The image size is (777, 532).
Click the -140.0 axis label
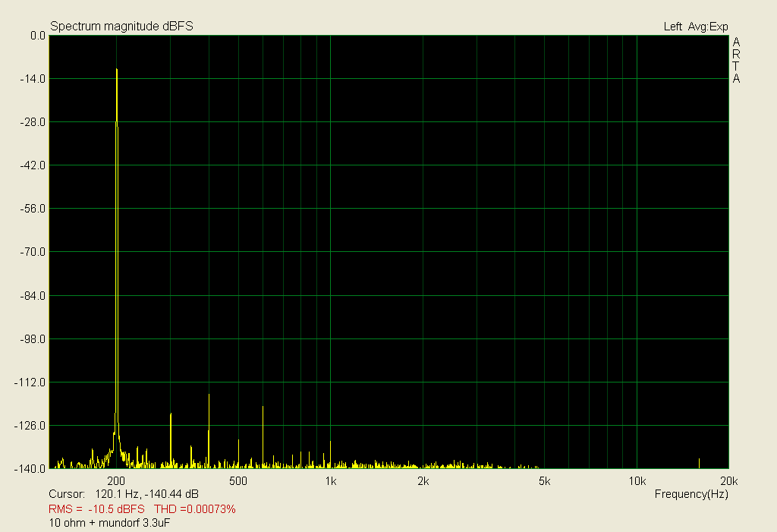[30, 469]
